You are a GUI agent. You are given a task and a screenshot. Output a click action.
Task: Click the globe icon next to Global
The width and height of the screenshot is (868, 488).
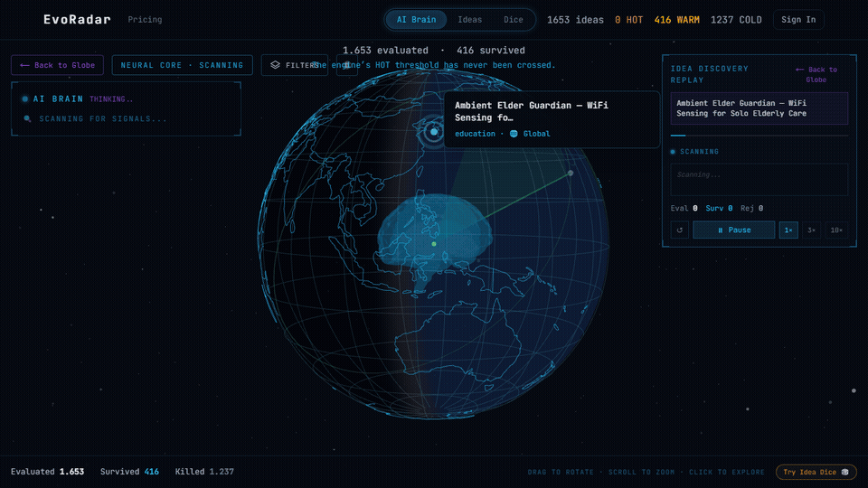click(x=514, y=134)
